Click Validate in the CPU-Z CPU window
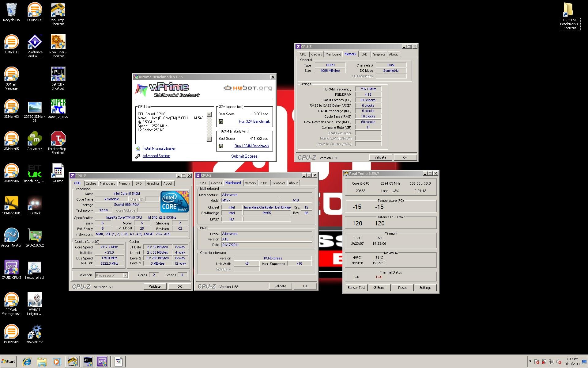 pyautogui.click(x=155, y=286)
